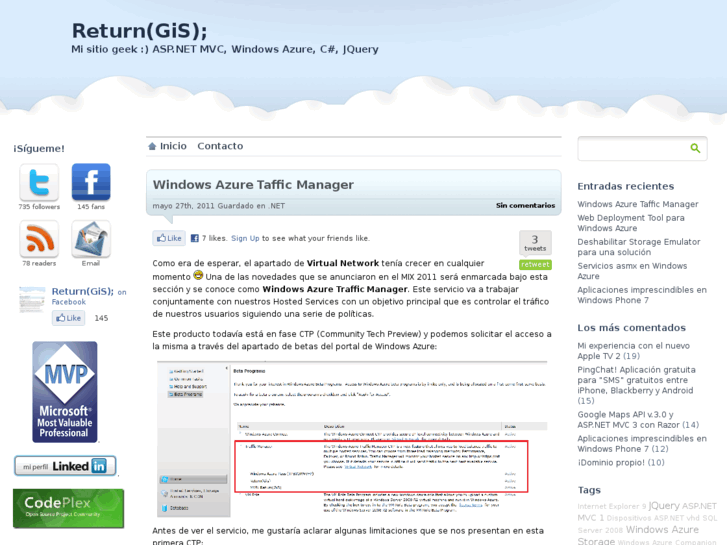
Task: Open the 3 tweets counter box
Action: pyautogui.click(x=535, y=243)
